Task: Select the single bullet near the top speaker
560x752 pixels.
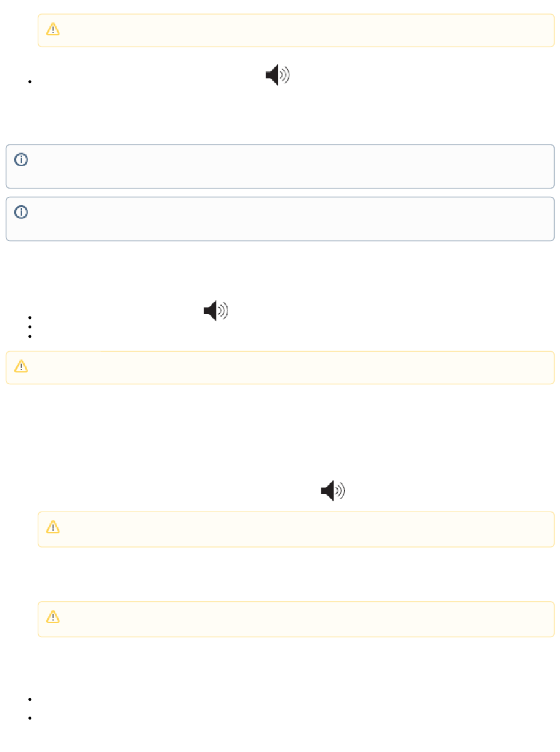Action: coord(29,81)
